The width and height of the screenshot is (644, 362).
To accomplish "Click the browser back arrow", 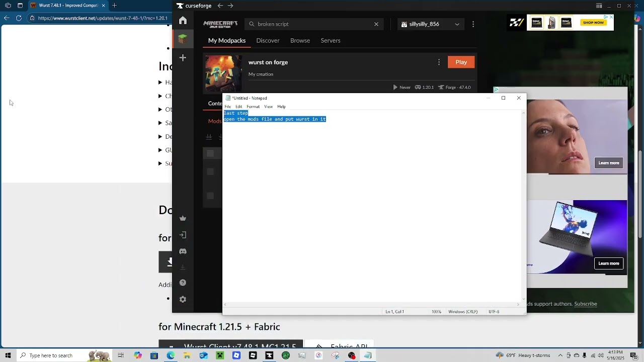I will [7, 18].
